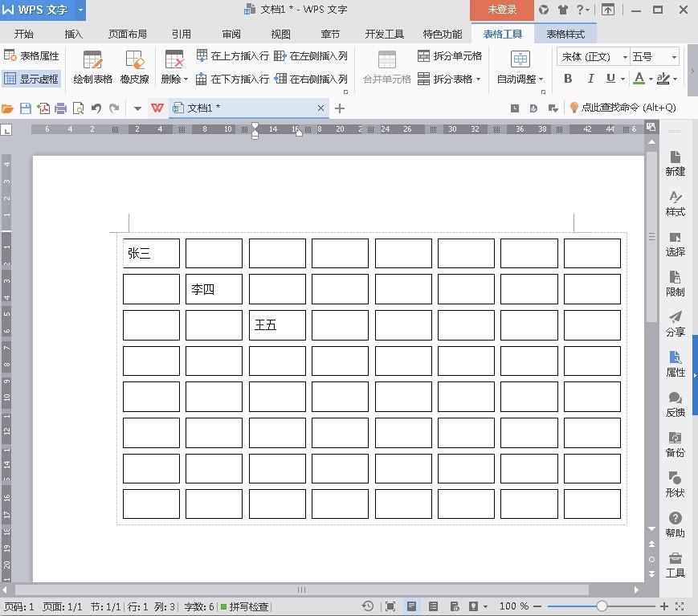The image size is (698, 616).
Task: Click 形状 in the right sidebar
Action: click(x=675, y=485)
